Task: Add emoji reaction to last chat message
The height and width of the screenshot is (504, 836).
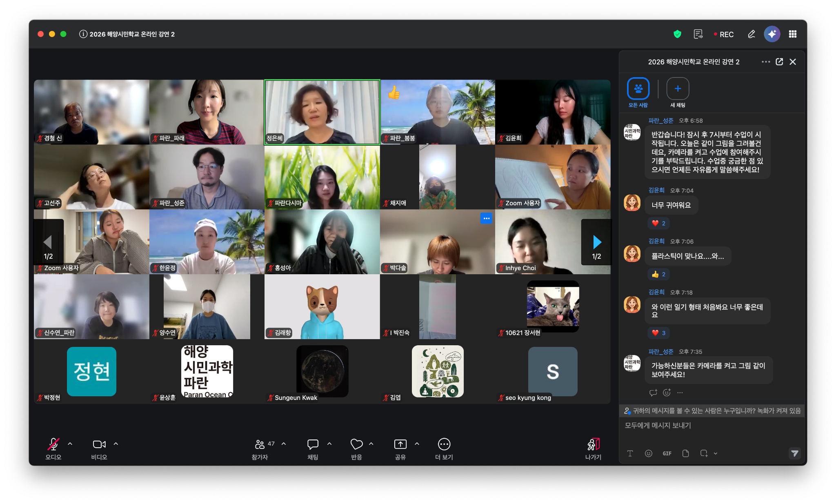Action: [667, 393]
